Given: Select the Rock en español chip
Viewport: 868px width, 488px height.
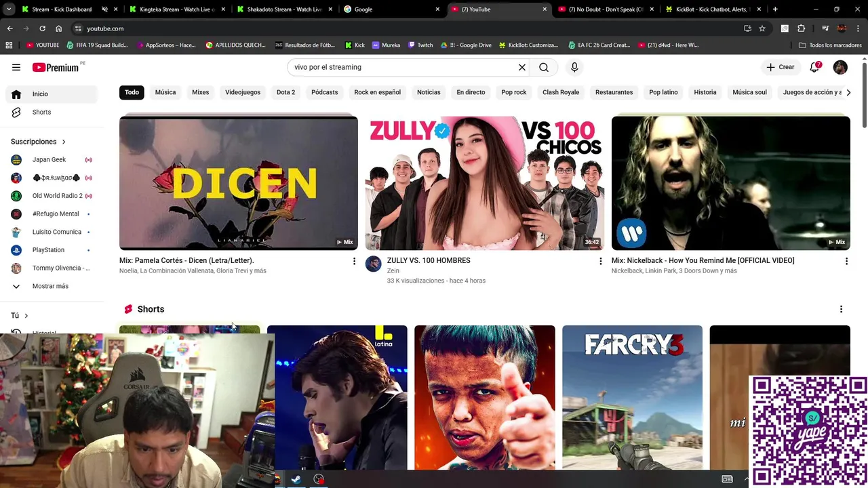Looking at the screenshot, I should [377, 92].
